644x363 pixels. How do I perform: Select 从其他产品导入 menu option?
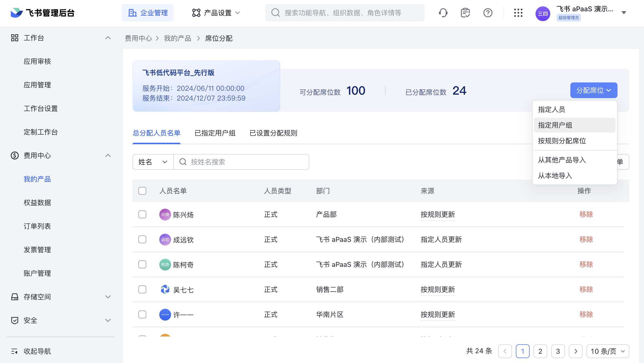coord(575,160)
